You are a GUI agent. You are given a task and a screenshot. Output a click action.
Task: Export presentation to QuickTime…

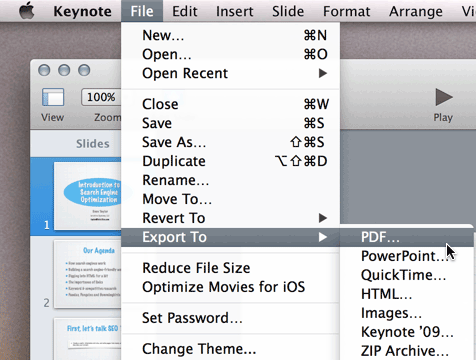click(407, 275)
